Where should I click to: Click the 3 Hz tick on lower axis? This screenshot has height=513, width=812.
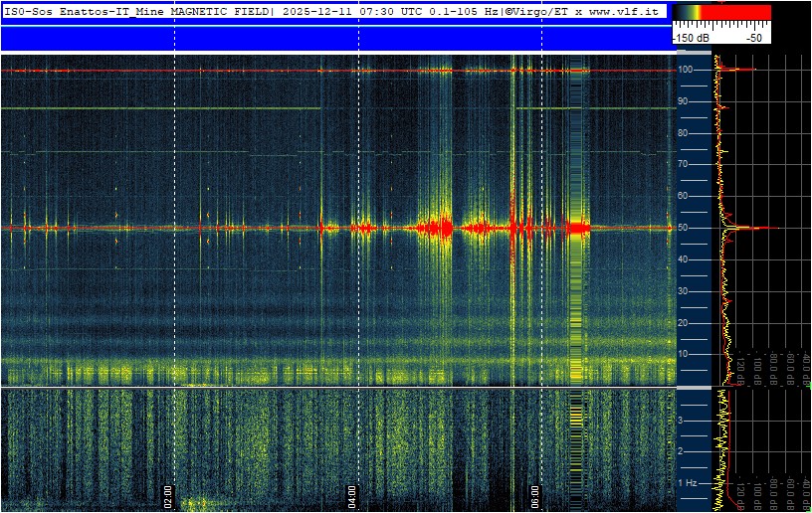pos(681,420)
